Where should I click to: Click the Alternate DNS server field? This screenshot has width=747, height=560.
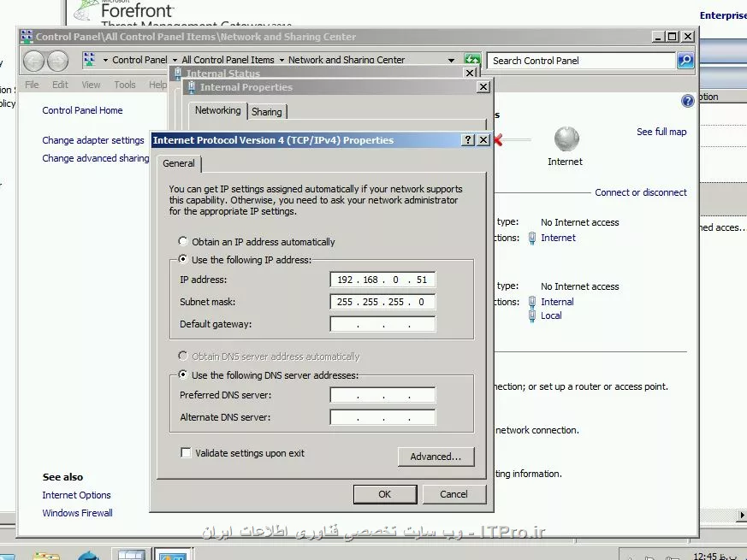382,417
